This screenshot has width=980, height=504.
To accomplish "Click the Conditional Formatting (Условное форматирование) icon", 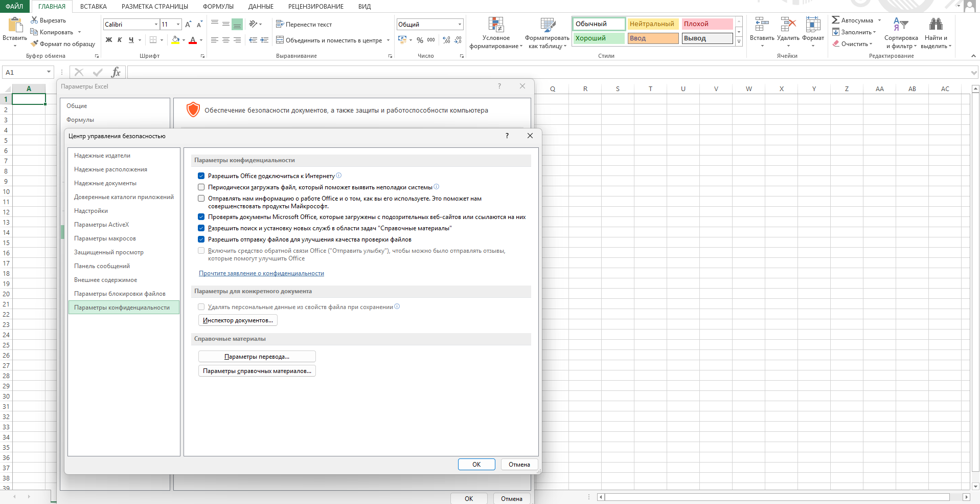I will coord(496,25).
